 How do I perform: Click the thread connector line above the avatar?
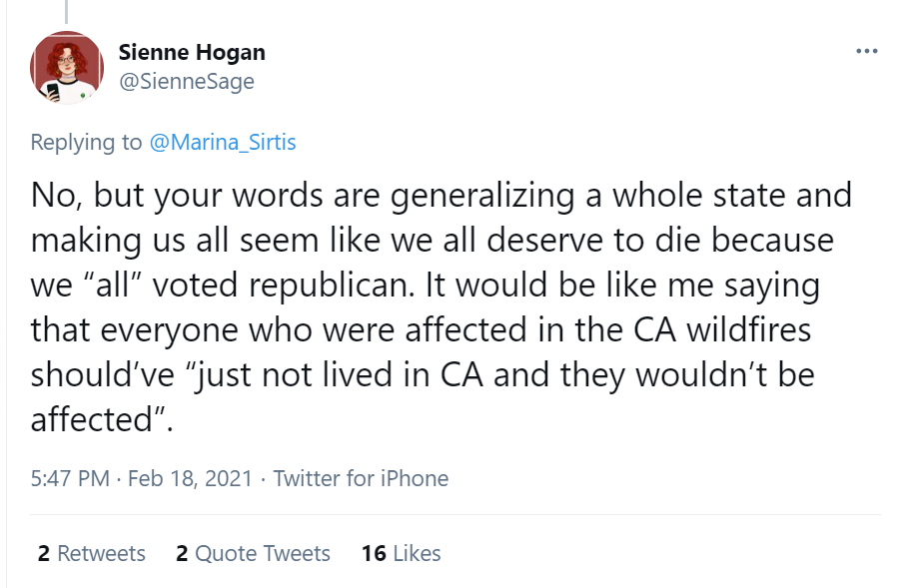pos(67,11)
